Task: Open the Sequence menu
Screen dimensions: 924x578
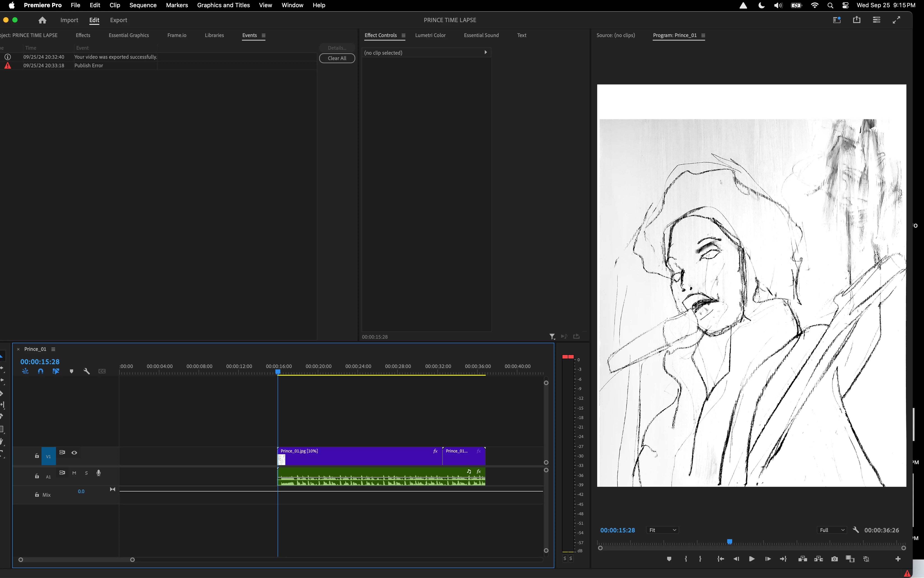Action: [143, 5]
